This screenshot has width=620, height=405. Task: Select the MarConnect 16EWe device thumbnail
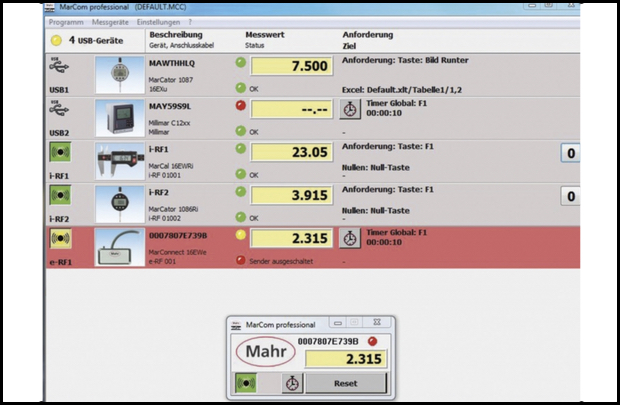pyautogui.click(x=119, y=247)
